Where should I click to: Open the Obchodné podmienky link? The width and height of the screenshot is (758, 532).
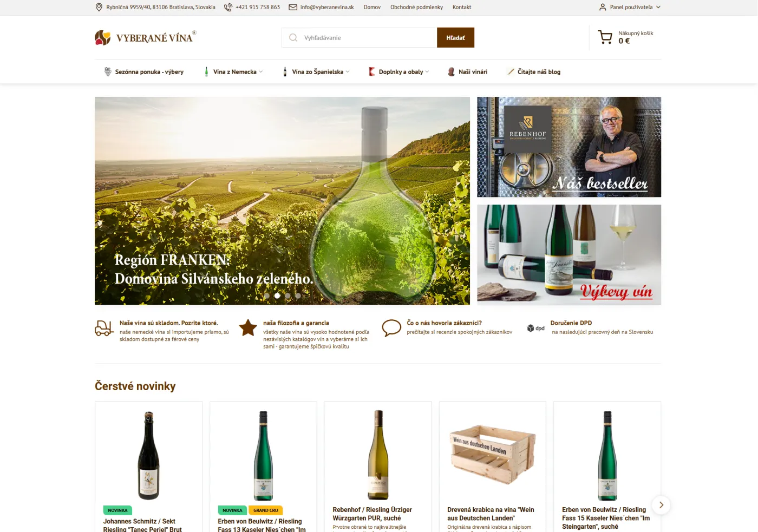coord(416,7)
